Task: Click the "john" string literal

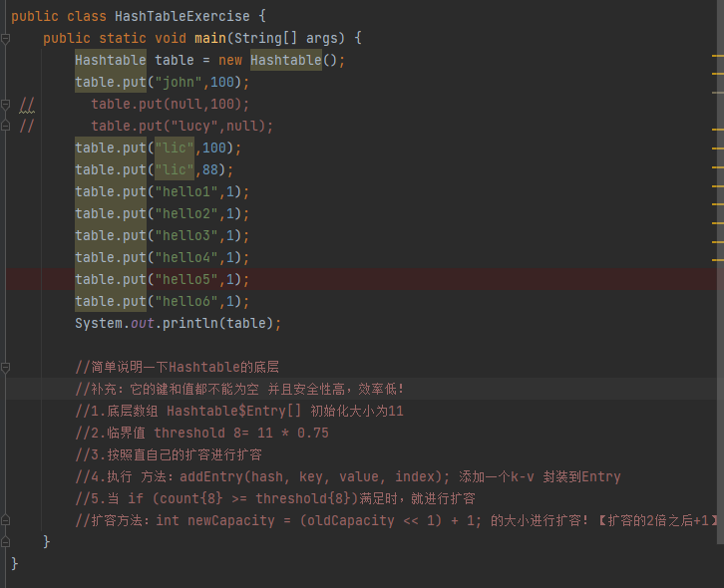Action: (179, 82)
